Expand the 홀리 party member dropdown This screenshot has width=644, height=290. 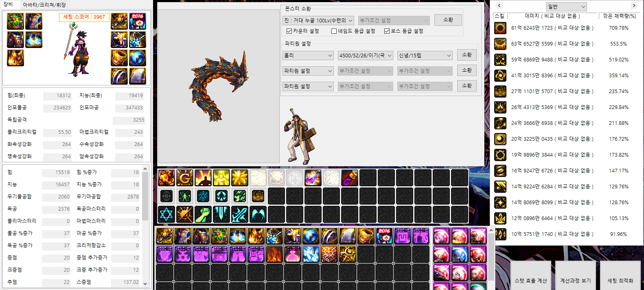[308, 55]
